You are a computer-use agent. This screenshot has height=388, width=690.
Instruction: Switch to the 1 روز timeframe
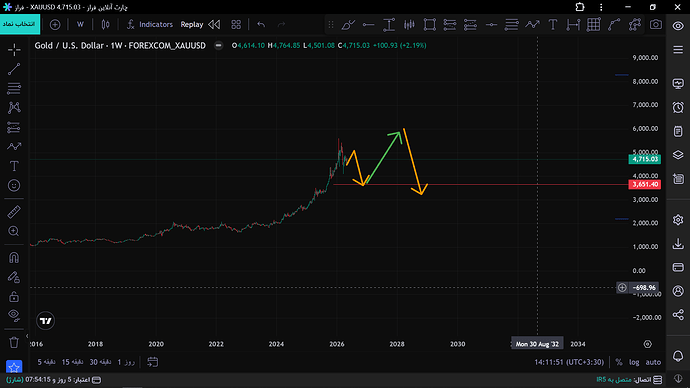pos(126,362)
